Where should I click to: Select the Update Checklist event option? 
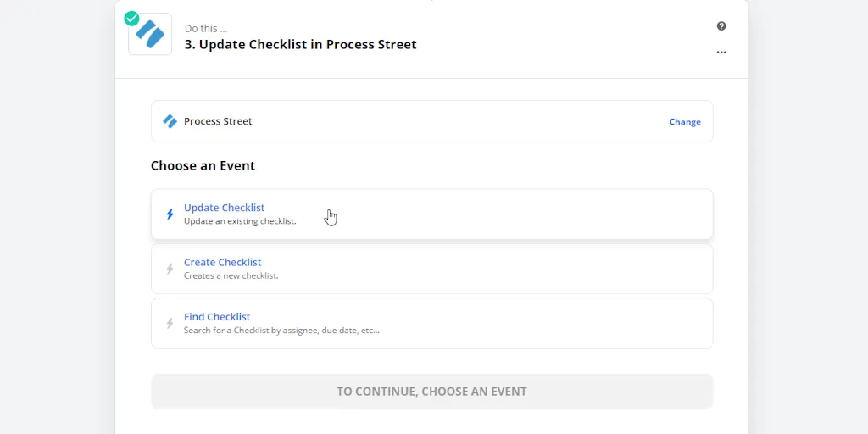431,214
